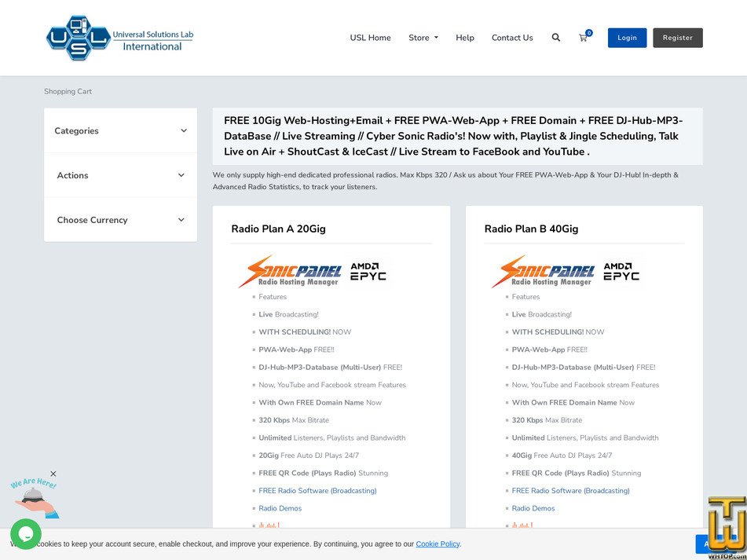Click the 'We Are Here' bell graphic
The image size is (747, 560).
click(35, 499)
